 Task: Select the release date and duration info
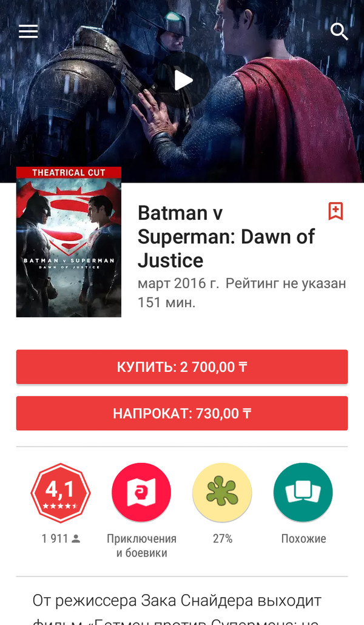pyautogui.click(x=241, y=293)
